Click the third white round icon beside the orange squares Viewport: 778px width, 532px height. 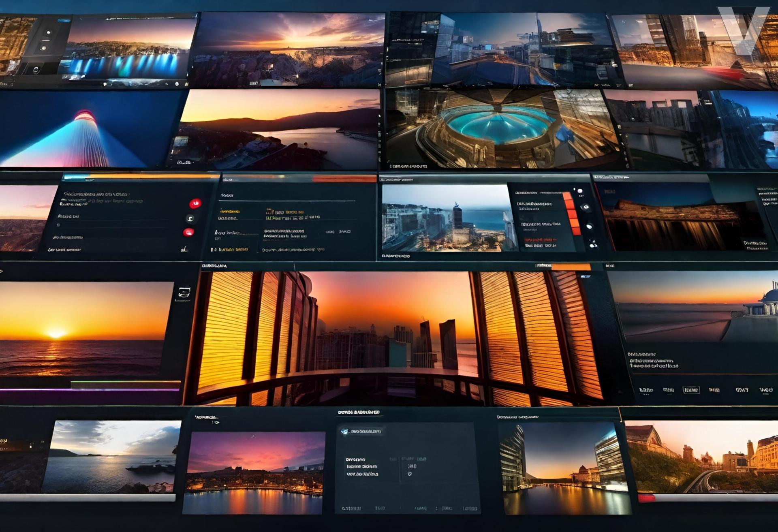pyautogui.click(x=589, y=226)
